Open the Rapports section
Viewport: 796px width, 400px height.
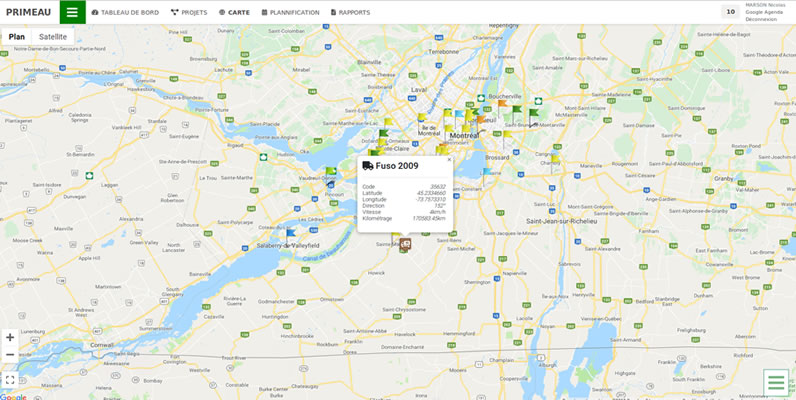(350, 12)
